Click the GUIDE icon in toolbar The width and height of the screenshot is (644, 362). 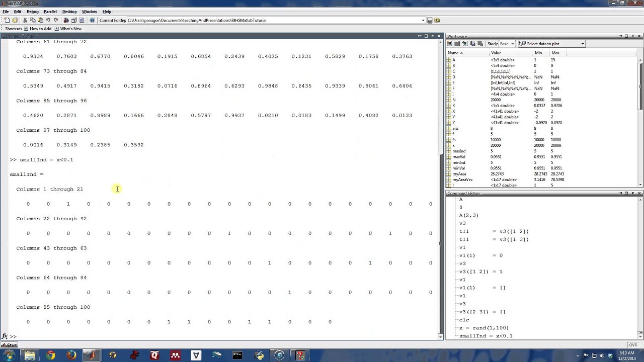click(x=73, y=20)
